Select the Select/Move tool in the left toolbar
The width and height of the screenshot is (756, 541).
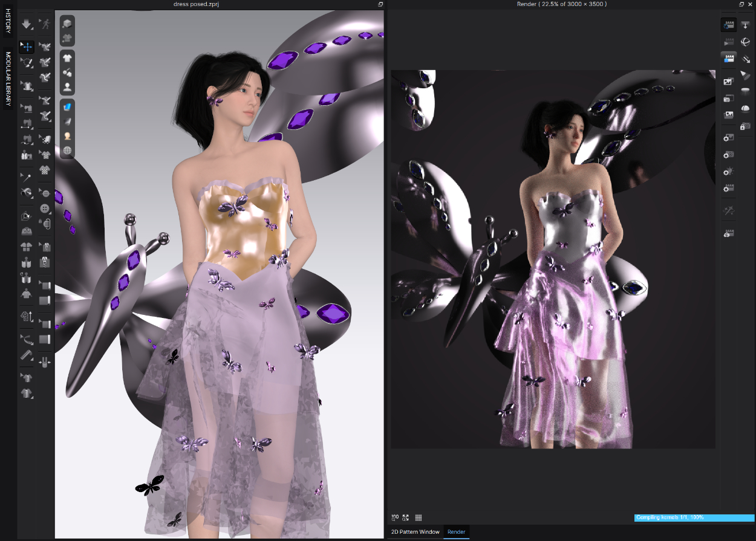click(27, 47)
